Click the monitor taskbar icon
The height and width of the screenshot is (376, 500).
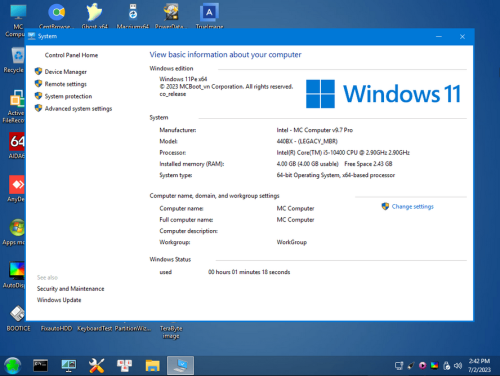pos(69,366)
